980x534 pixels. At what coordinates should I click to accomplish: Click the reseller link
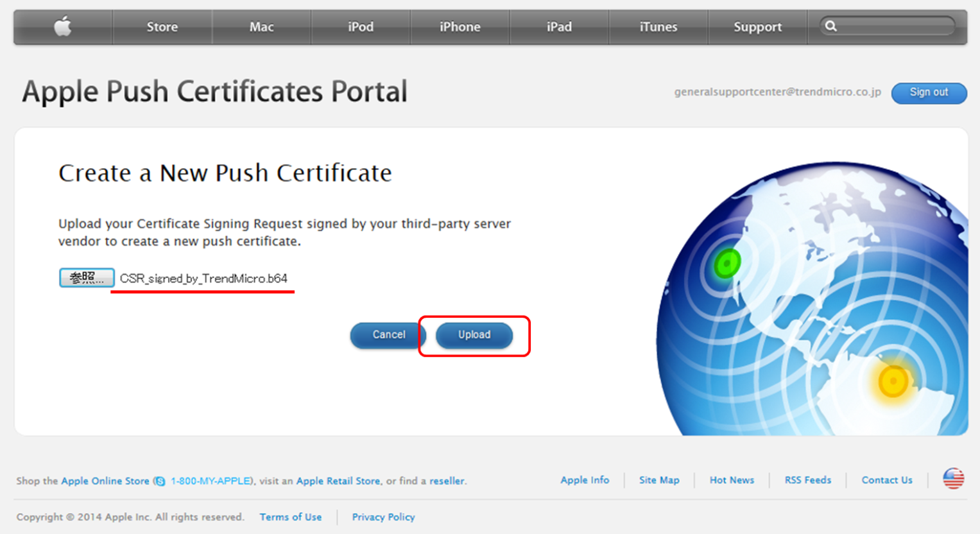click(x=447, y=481)
